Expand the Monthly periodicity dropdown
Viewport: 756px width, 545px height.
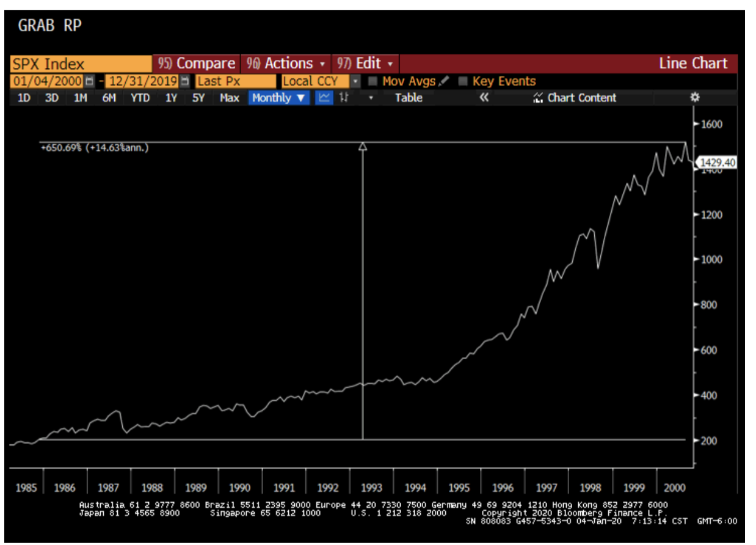tap(278, 98)
